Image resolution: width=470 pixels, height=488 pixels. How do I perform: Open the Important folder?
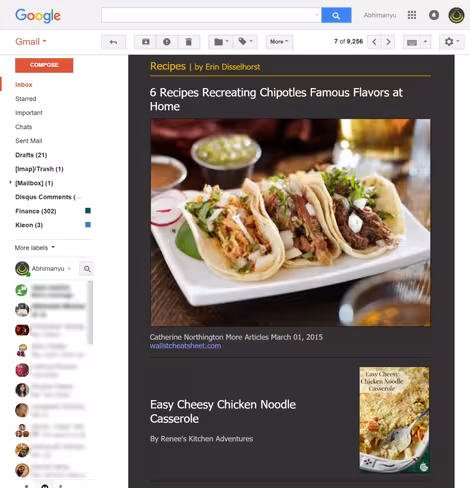(29, 113)
